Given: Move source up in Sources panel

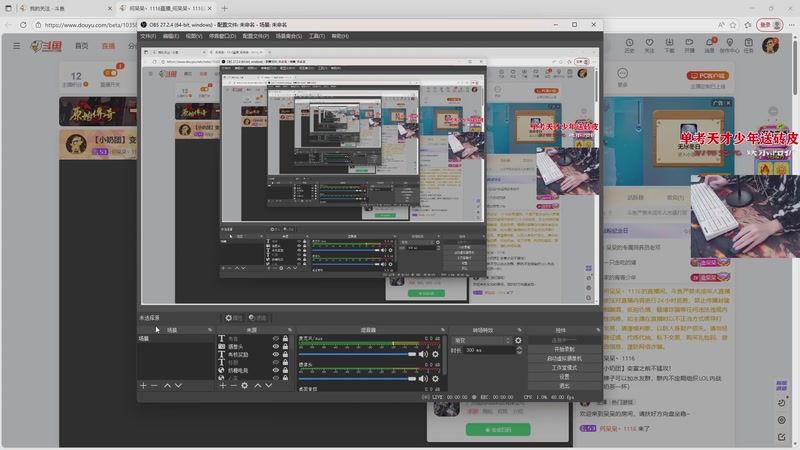Looking at the screenshot, I should pyautogui.click(x=258, y=386).
